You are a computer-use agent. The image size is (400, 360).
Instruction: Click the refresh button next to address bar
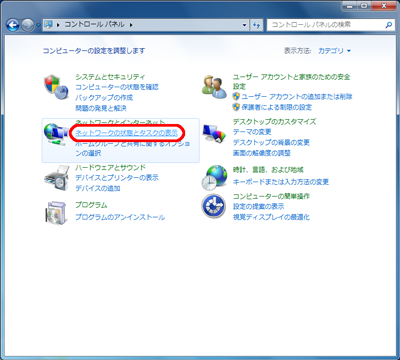click(x=257, y=25)
